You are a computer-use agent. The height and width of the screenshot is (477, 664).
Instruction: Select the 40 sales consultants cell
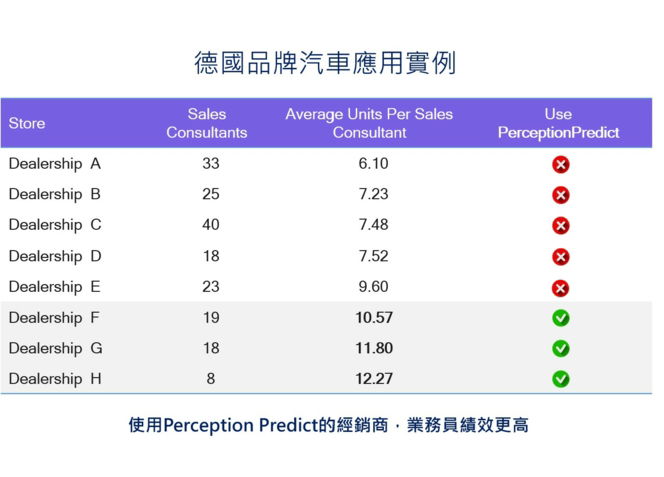(x=210, y=225)
